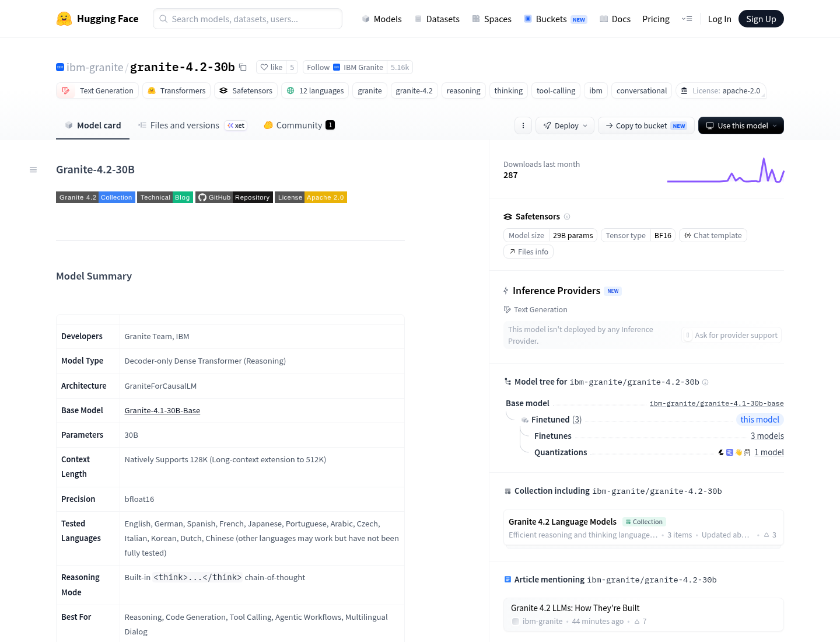This screenshot has width=840, height=642.
Task: Select the Text Generation tag
Action: coord(98,90)
